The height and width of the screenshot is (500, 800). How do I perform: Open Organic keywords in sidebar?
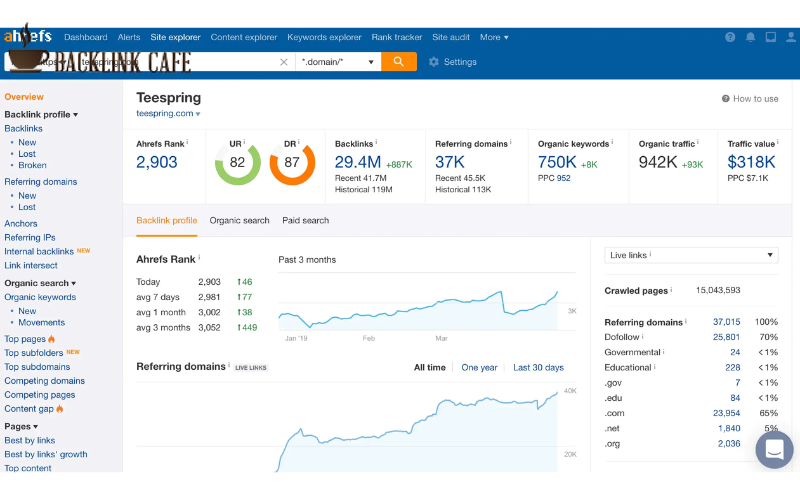tap(40, 297)
